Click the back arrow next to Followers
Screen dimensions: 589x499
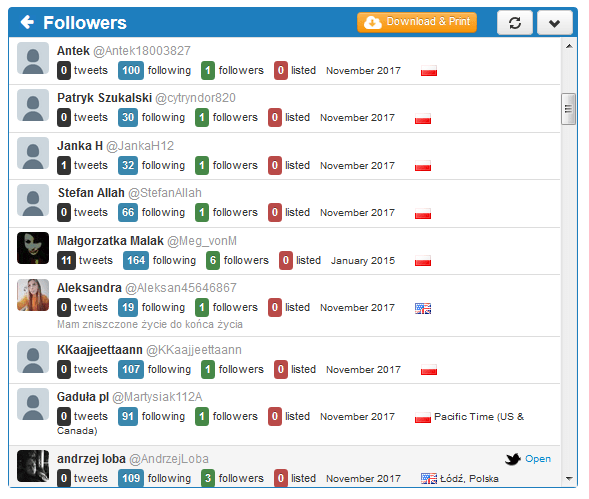[27, 22]
